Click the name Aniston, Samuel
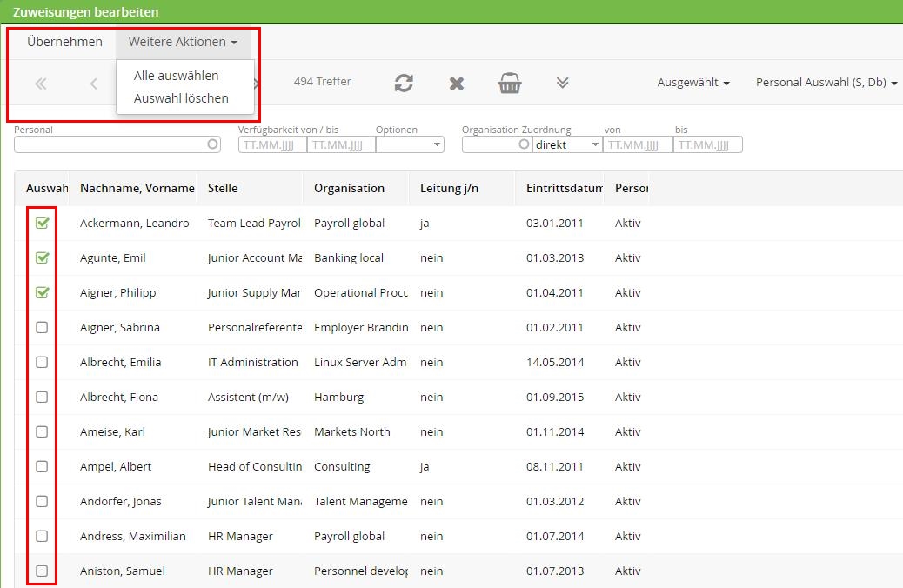903x588 pixels. tap(123, 571)
